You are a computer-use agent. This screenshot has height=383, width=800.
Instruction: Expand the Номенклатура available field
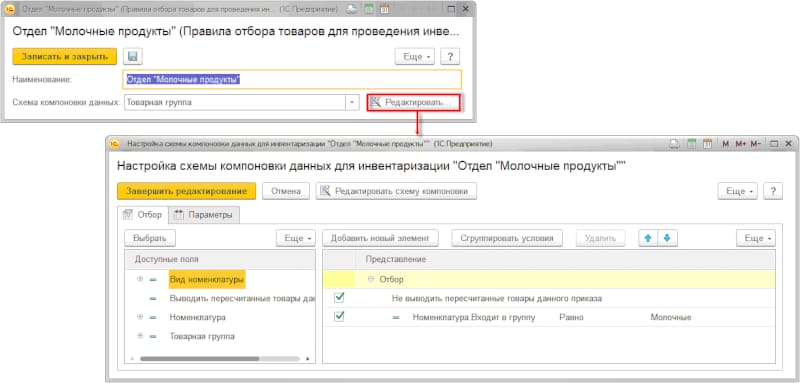(x=139, y=317)
